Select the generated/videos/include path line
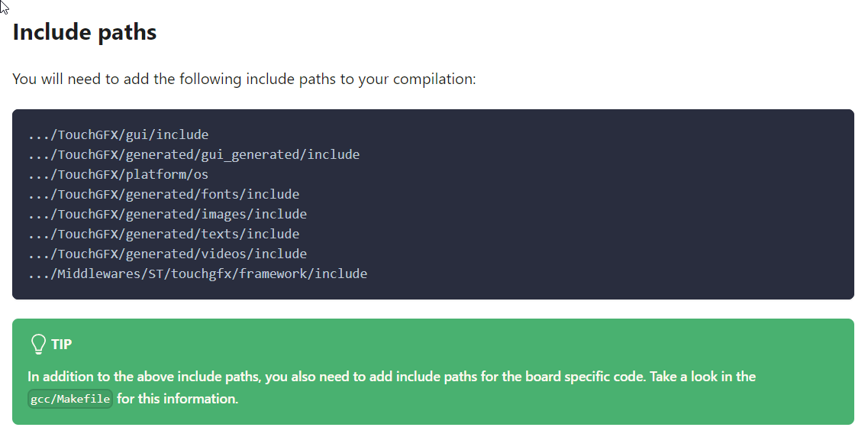868x437 pixels. [167, 254]
